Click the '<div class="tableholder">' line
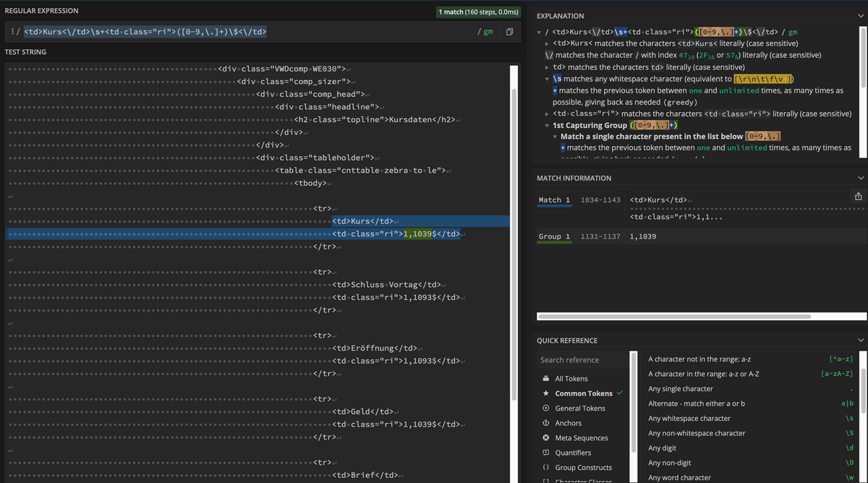Image resolution: width=868 pixels, height=483 pixels. coord(315,158)
